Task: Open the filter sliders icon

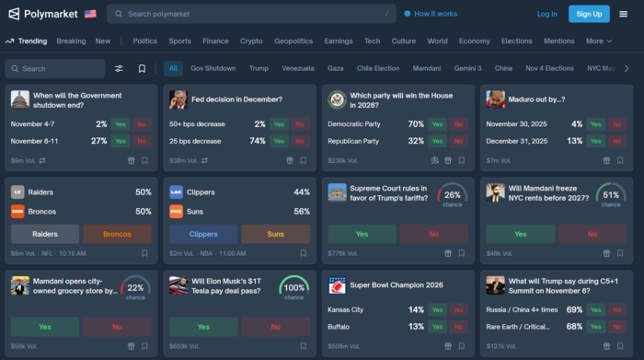Action: 119,69
